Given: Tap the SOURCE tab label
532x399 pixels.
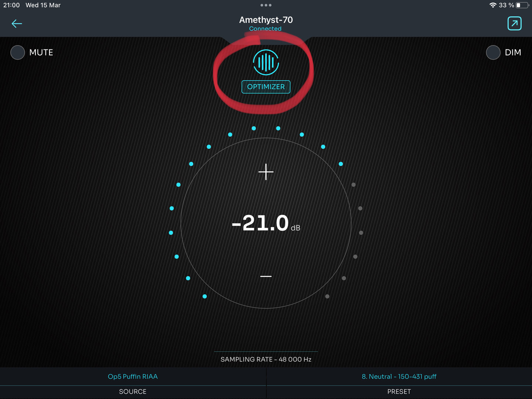Looking at the screenshot, I should point(133,392).
